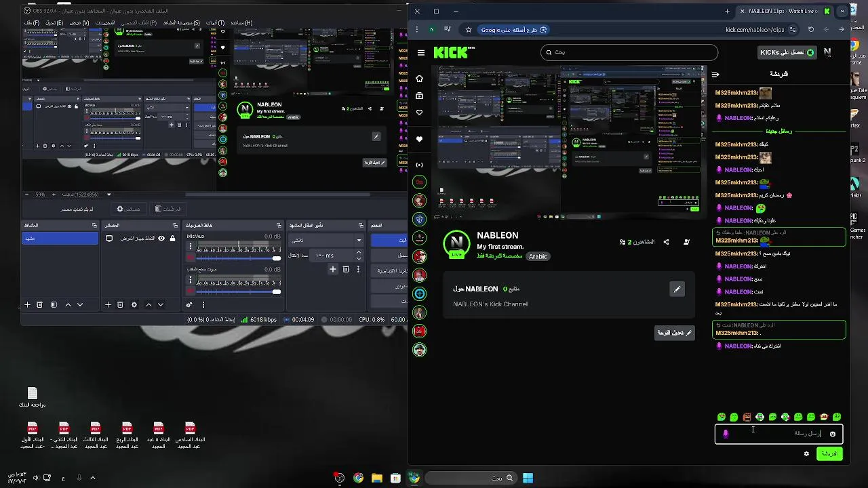The width and height of the screenshot is (868, 488).
Task: Delete scene transition with trash icon
Action: click(346, 269)
